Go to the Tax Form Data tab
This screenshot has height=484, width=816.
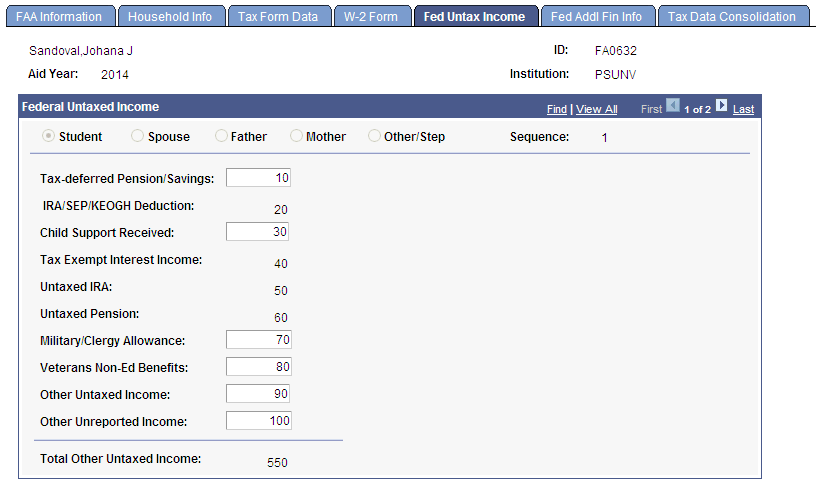click(x=278, y=17)
